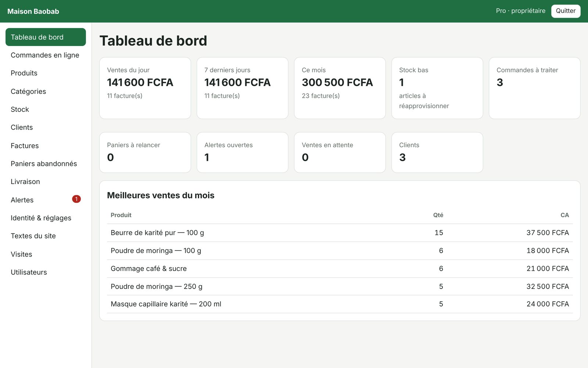Select Poudre de moringa — 100 g row

point(340,251)
